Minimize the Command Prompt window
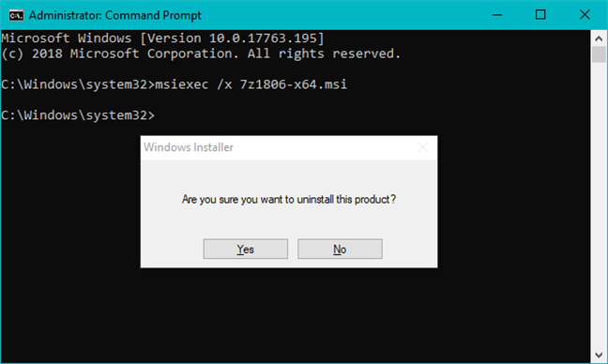The image size is (608, 364). (497, 15)
